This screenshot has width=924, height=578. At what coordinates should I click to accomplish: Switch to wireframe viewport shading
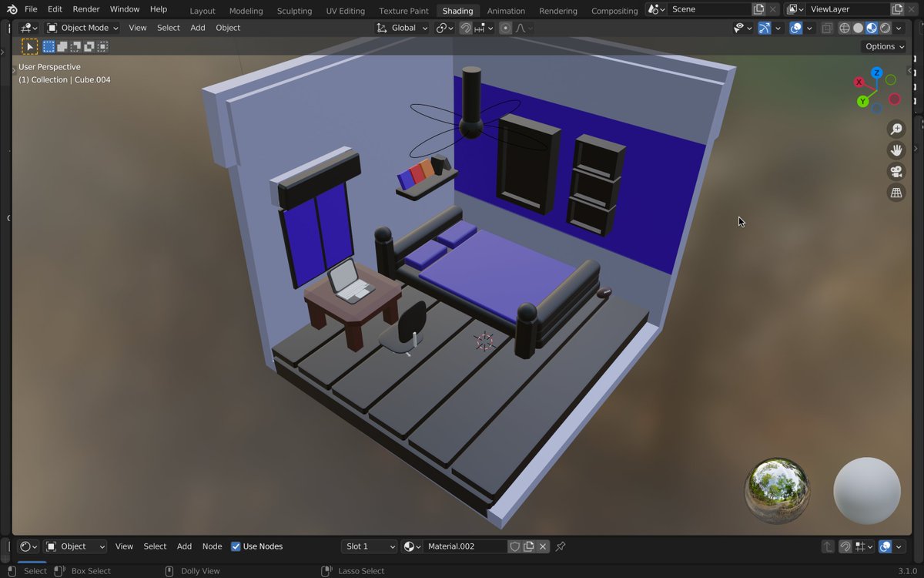[845, 28]
